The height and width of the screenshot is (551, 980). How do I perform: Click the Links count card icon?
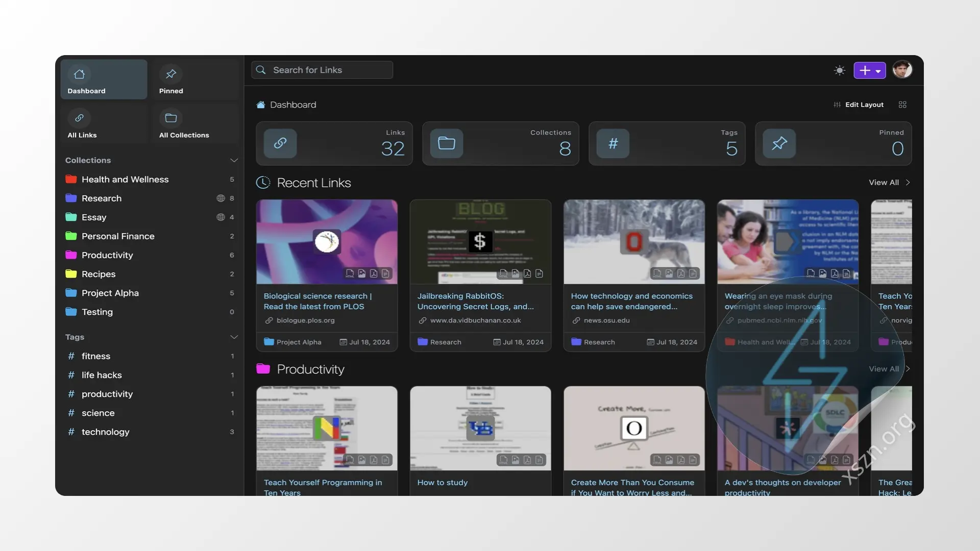coord(280,143)
